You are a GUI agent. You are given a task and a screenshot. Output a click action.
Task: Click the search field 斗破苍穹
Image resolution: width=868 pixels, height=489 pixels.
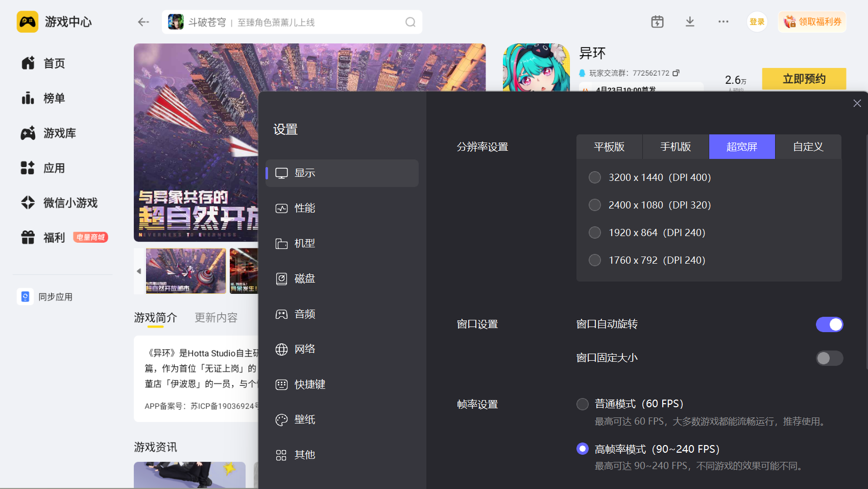[x=292, y=22]
